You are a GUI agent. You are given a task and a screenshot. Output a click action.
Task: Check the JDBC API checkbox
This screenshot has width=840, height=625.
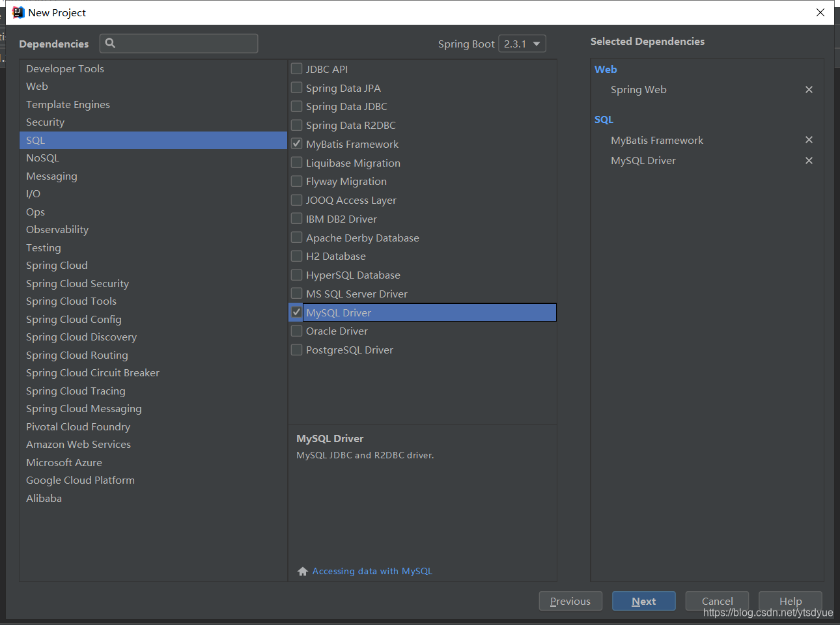coord(296,68)
